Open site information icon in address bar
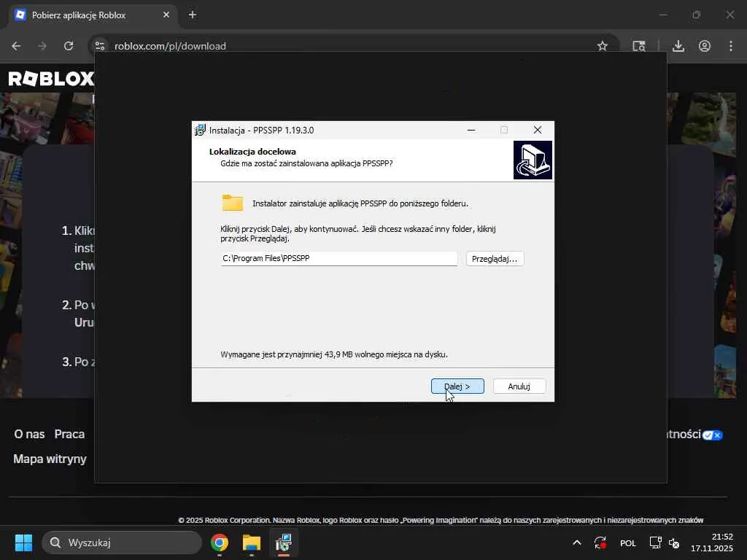 (99, 46)
